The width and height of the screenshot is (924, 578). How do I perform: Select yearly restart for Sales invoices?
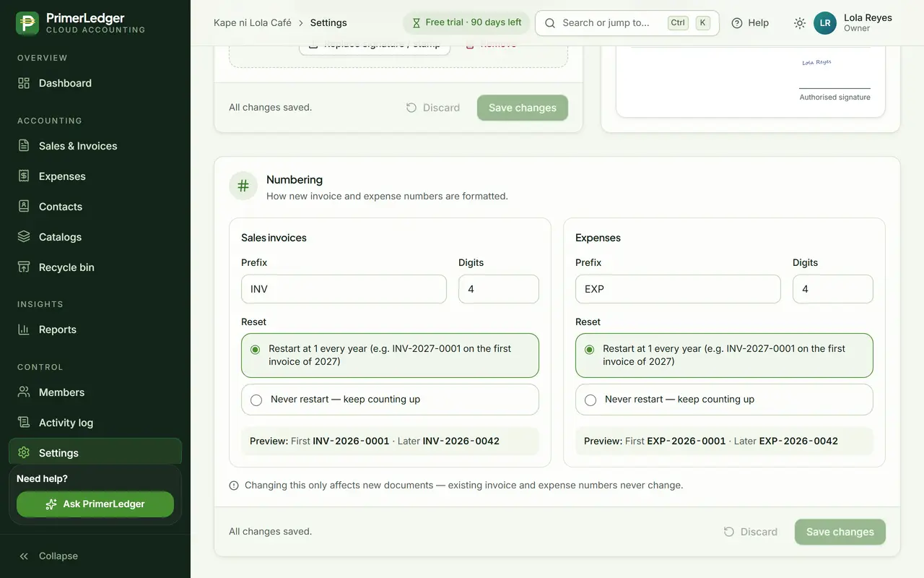(390, 355)
